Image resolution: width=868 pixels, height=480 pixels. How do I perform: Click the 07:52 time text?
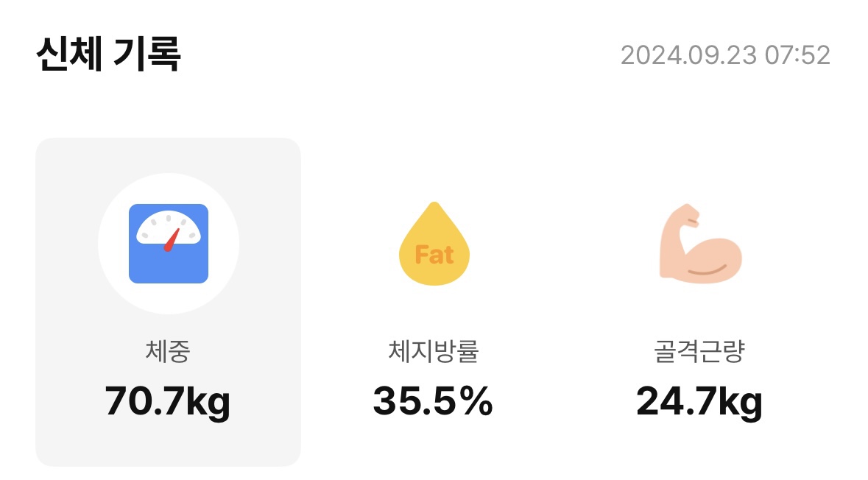pos(798,55)
